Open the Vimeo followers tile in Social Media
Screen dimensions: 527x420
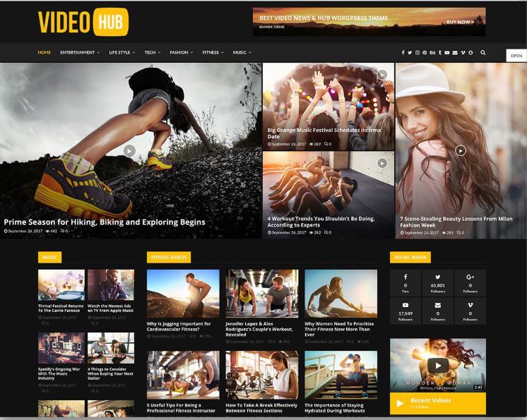pos(470,311)
